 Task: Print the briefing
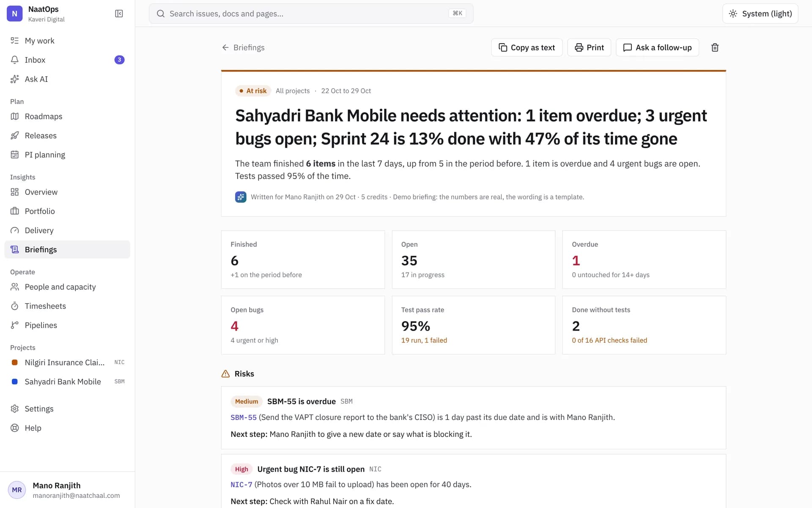tap(589, 47)
